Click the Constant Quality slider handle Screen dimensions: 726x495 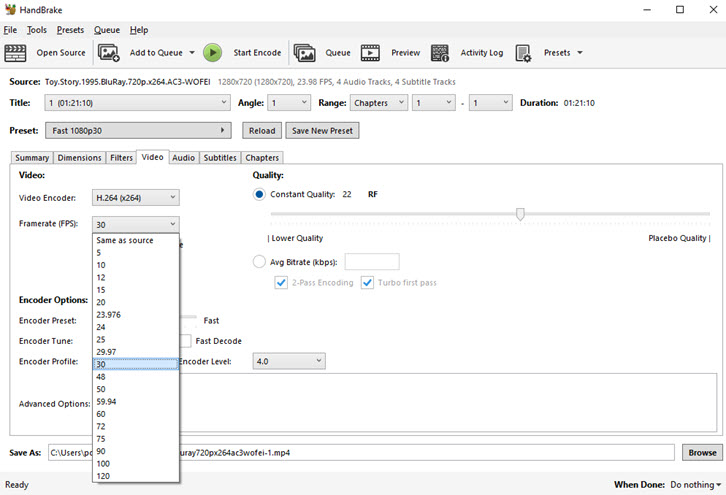pos(520,213)
